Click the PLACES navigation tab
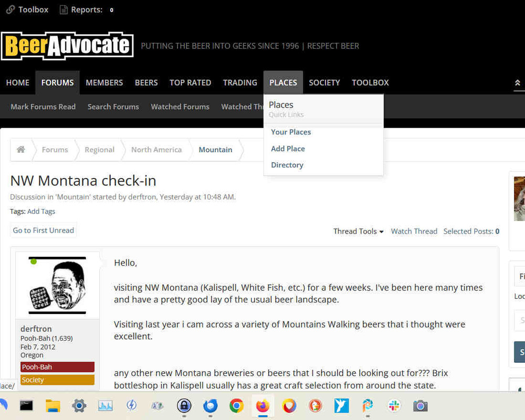This screenshot has width=525, height=420. pos(283,83)
